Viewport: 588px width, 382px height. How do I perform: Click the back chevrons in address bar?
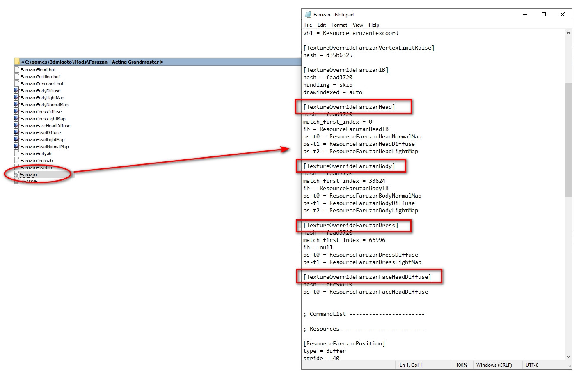click(x=23, y=62)
